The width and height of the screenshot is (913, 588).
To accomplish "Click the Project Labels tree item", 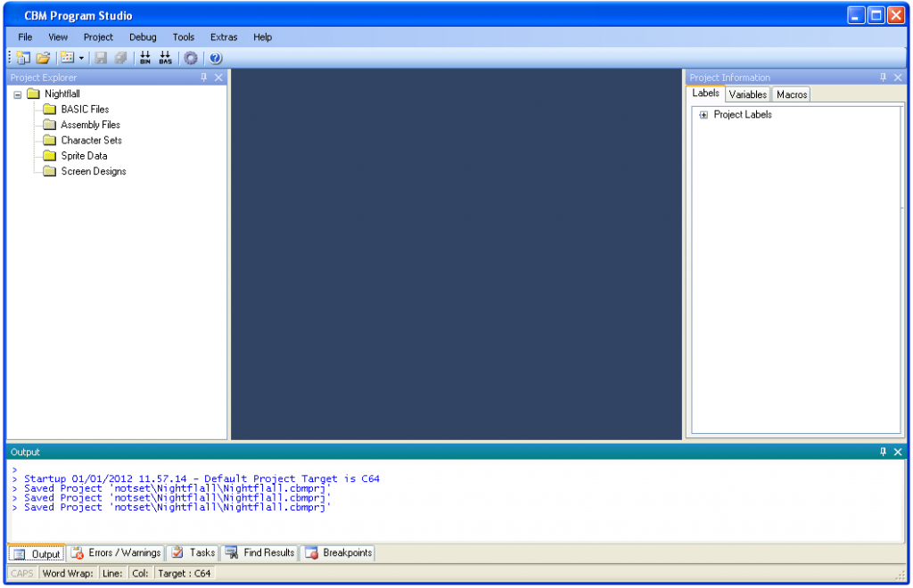I will pos(743,115).
